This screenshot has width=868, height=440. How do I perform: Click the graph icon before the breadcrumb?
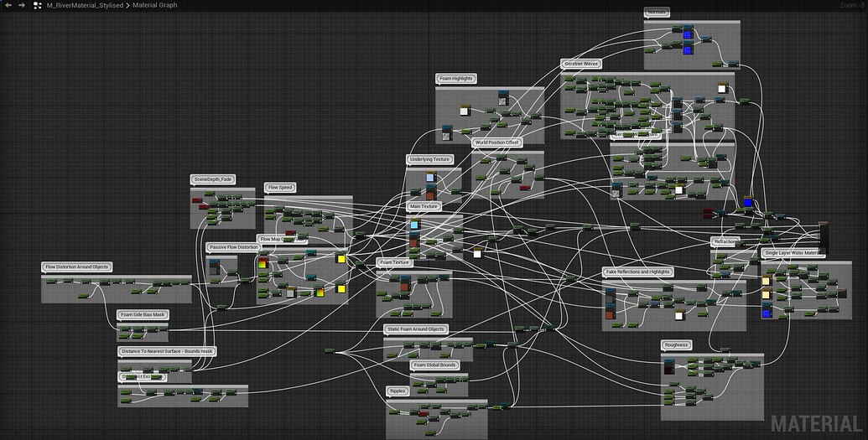38,5
